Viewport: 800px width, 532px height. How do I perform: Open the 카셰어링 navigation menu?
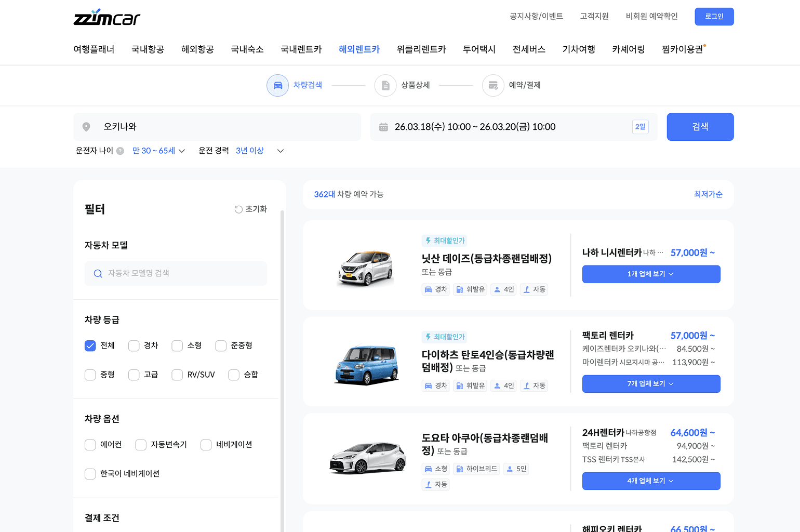tap(628, 49)
